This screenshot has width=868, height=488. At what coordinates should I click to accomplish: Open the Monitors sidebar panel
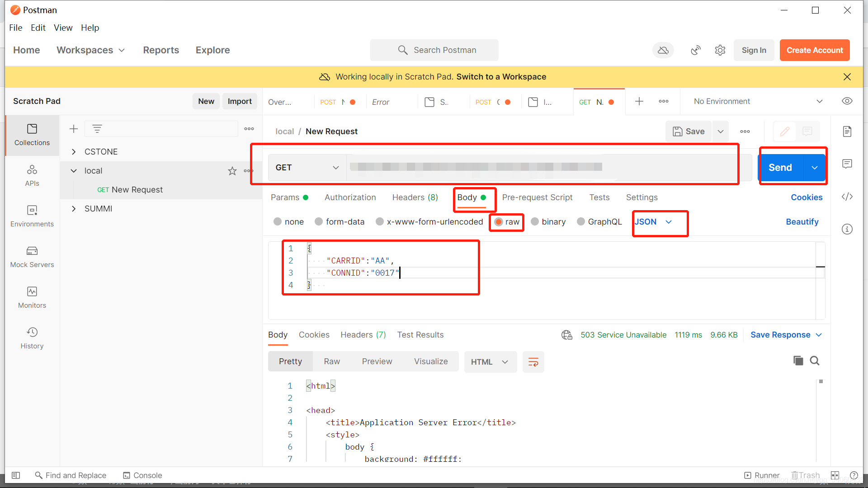click(32, 297)
